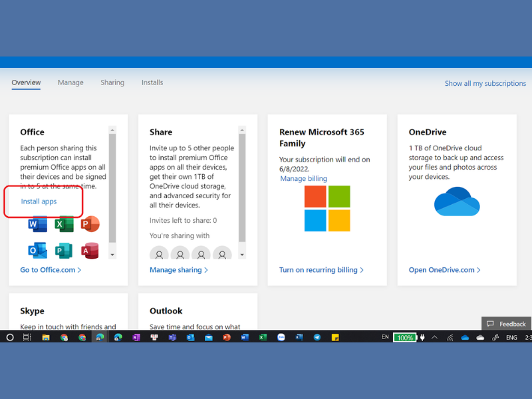Open Go to Office.com link
This screenshot has height=399, width=532.
(x=51, y=270)
